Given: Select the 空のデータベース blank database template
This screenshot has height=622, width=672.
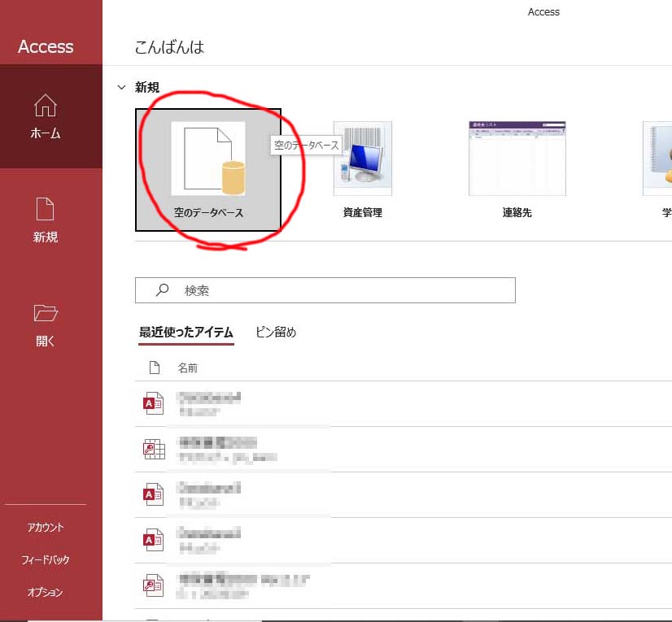Looking at the screenshot, I should pyautogui.click(x=208, y=169).
